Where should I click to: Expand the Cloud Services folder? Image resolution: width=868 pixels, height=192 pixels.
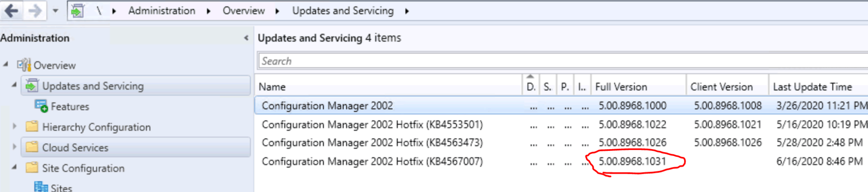14,147
